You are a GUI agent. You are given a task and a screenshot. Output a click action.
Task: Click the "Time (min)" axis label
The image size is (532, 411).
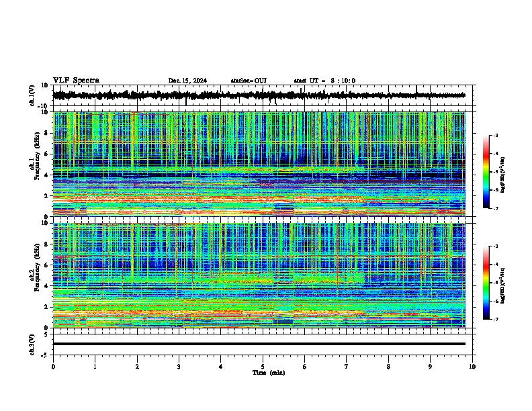pyautogui.click(x=269, y=373)
